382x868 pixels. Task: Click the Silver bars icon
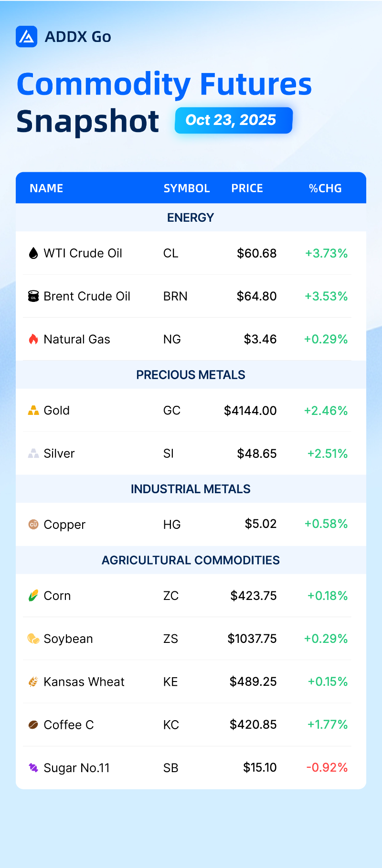pyautogui.click(x=33, y=454)
